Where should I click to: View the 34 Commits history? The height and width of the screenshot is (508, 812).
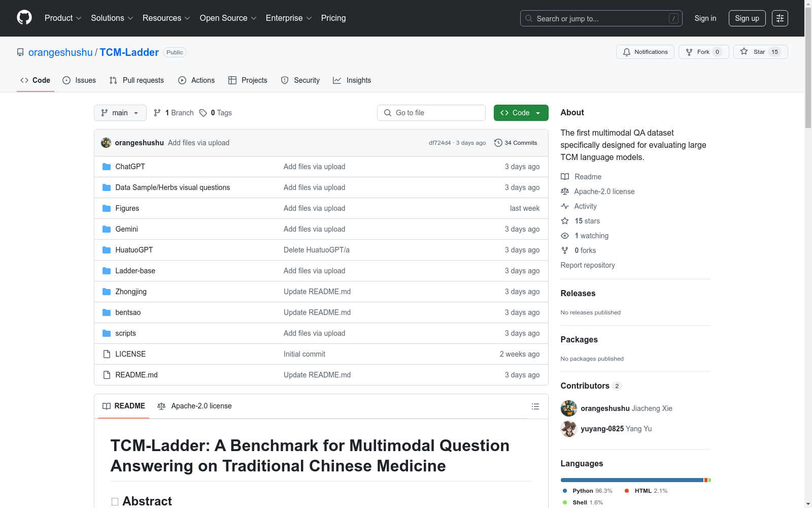click(x=516, y=143)
